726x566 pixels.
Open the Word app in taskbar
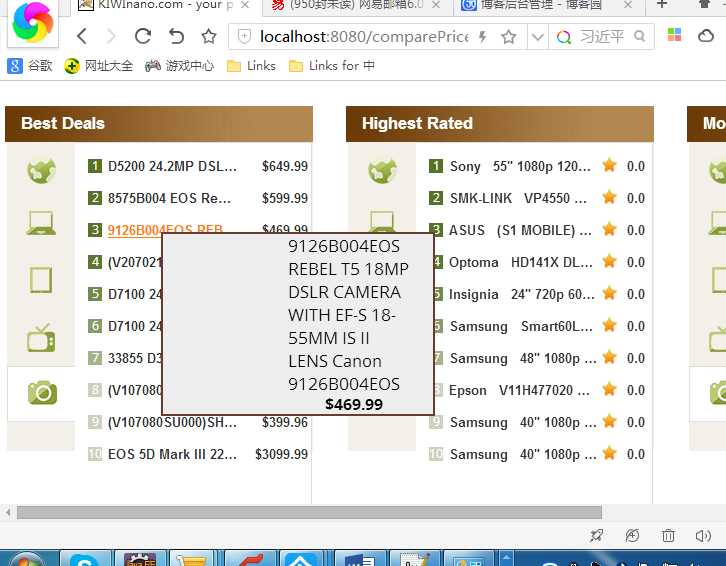(360, 558)
